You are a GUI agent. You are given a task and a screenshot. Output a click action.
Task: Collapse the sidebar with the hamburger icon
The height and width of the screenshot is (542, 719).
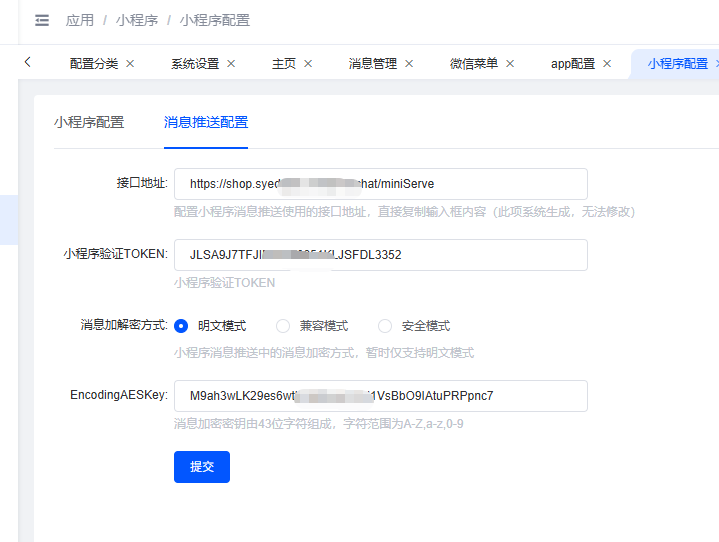(x=41, y=20)
